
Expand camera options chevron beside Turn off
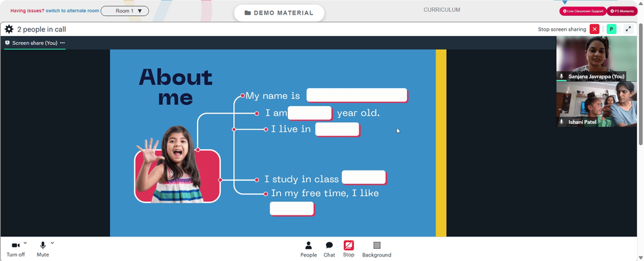pos(25,243)
